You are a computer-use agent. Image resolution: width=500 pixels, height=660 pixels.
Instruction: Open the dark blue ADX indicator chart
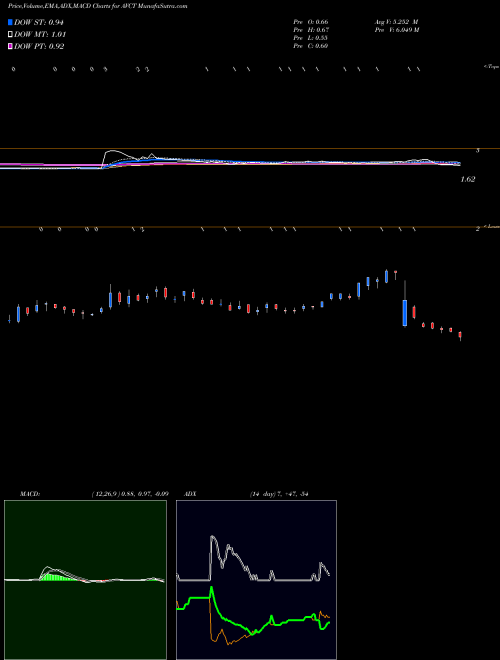[x=256, y=580]
